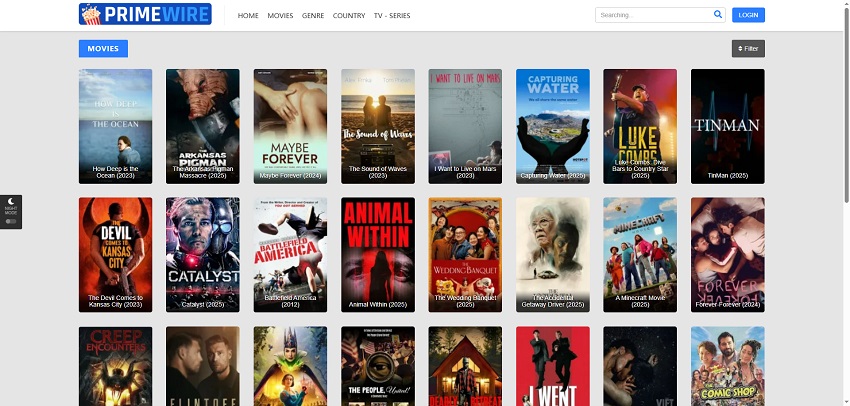Click the moon icon in Night Mode panel

(11, 201)
